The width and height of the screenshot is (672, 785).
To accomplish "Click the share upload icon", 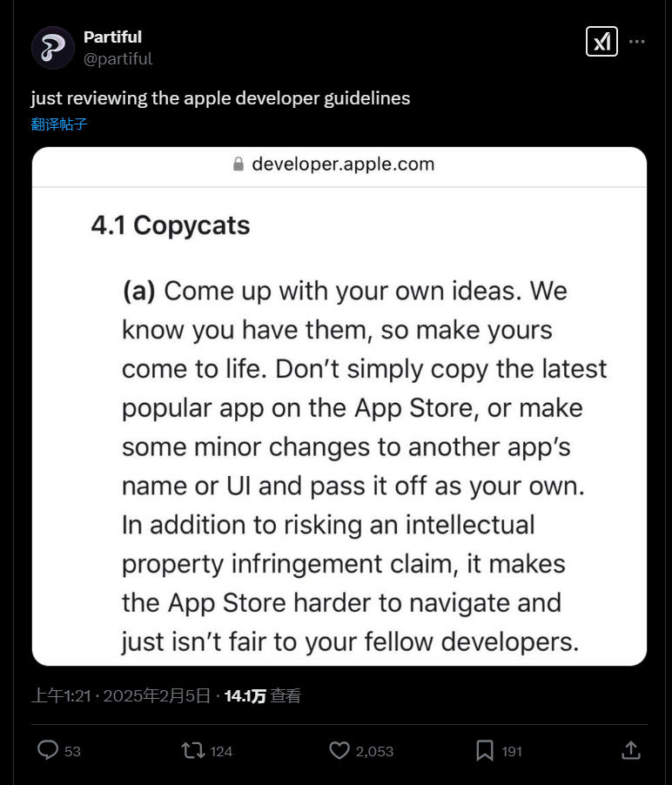I will click(631, 750).
